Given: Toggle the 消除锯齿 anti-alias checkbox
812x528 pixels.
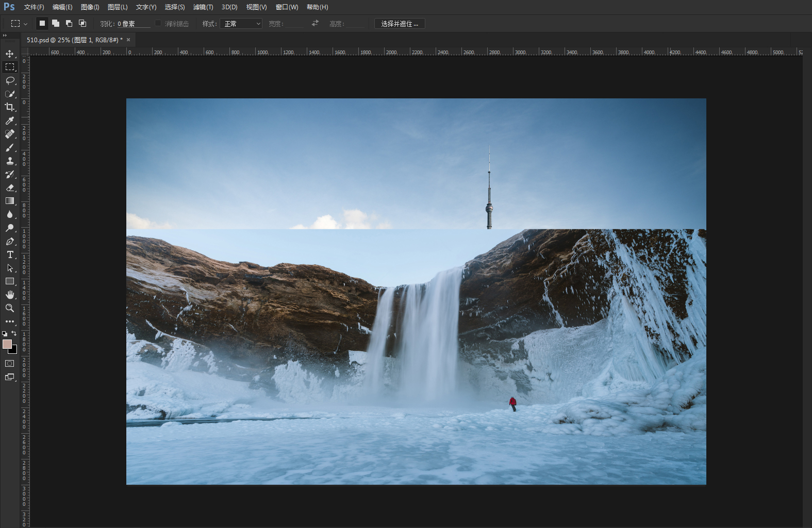Looking at the screenshot, I should pos(158,23).
